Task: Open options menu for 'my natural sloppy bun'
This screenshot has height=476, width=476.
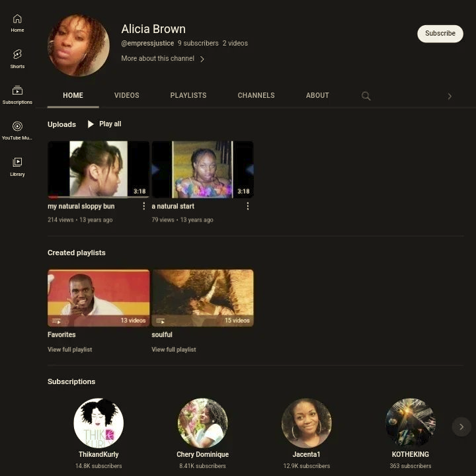Action: 143,206
